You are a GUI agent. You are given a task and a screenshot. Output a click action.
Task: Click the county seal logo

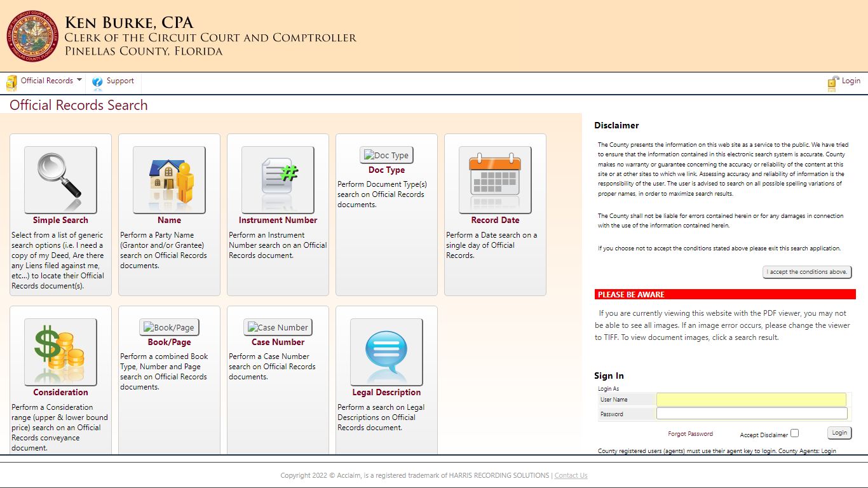point(32,36)
